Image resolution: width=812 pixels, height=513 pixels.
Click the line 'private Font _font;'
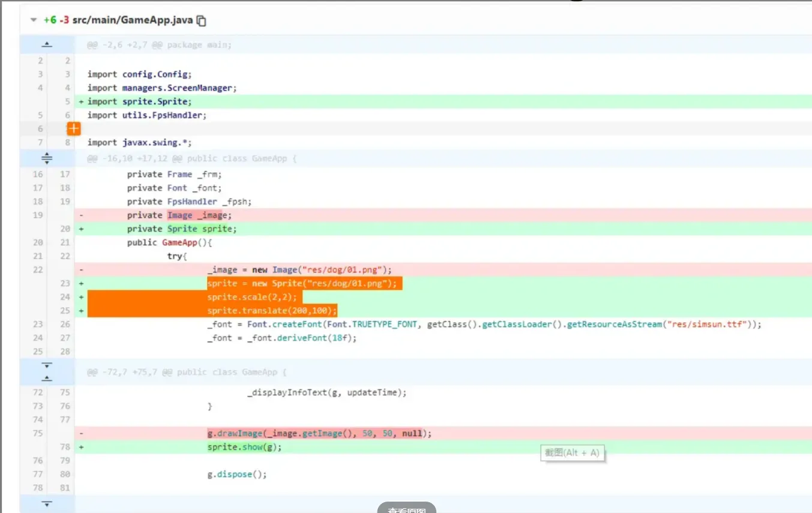click(x=174, y=188)
